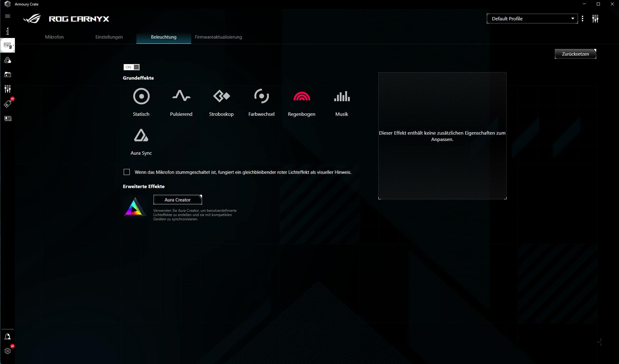
Task: Open the three-dot profile options menu
Action: point(582,19)
